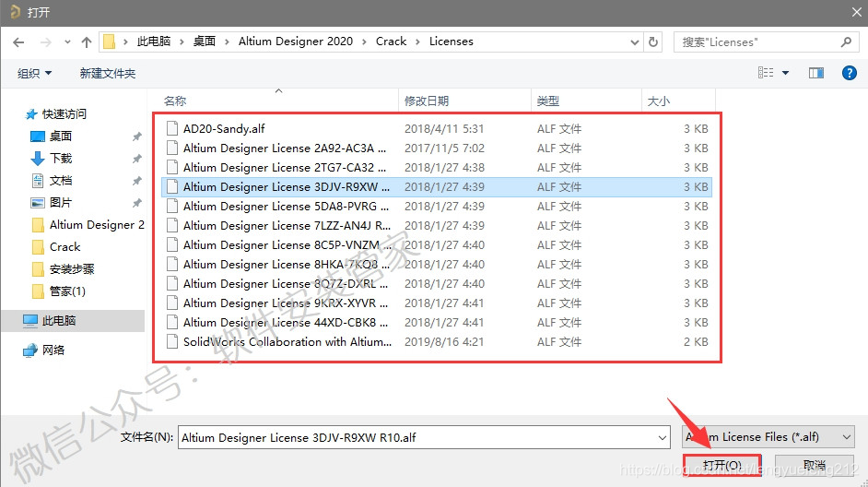This screenshot has width=868, height=487.
Task: Click the 2019/8/16 4:21 date cell
Action: tap(444, 342)
